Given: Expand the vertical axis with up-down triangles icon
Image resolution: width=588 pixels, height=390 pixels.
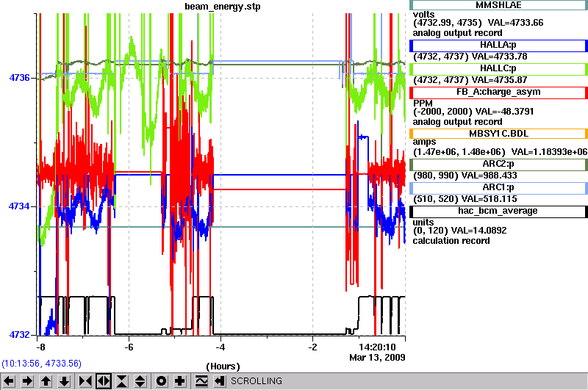Looking at the screenshot, I should coord(140,381).
